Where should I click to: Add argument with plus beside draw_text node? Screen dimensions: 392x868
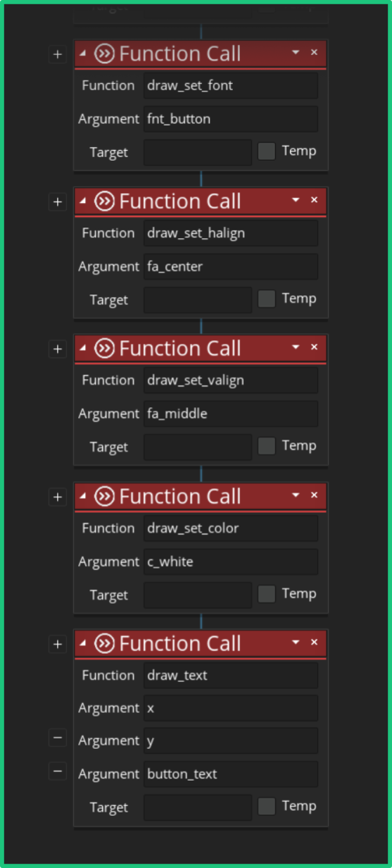click(x=57, y=644)
